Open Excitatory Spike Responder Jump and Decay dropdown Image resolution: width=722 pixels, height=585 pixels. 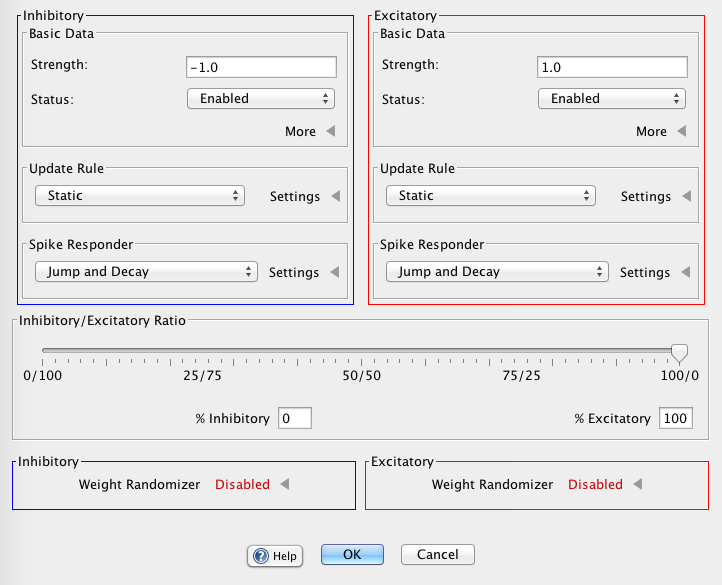pyautogui.click(x=497, y=272)
